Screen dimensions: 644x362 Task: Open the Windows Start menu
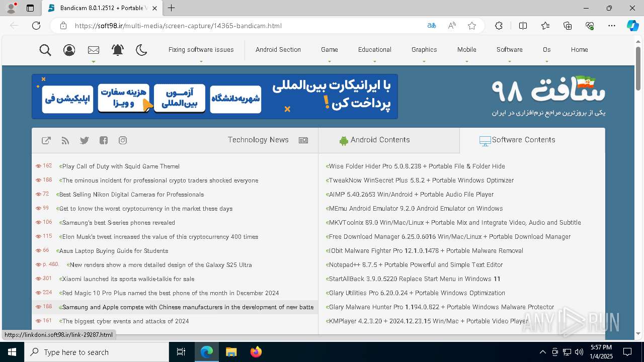[x=12, y=352]
